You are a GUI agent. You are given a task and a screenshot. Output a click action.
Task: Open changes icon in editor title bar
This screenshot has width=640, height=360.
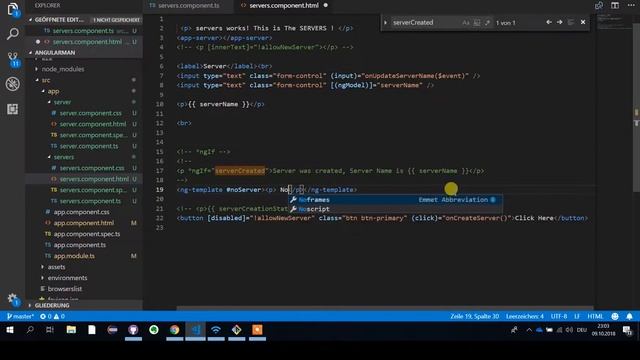[599, 5]
